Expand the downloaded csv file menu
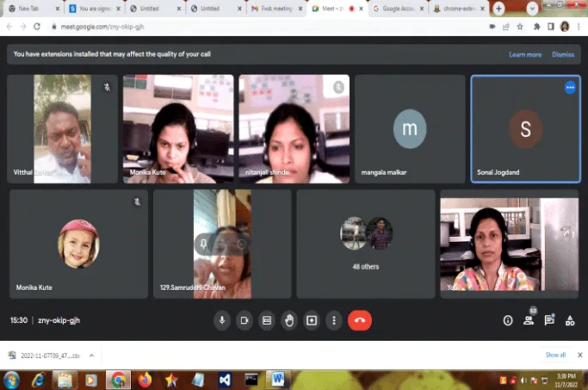Viewport: 588px width, 390px height. point(91,356)
